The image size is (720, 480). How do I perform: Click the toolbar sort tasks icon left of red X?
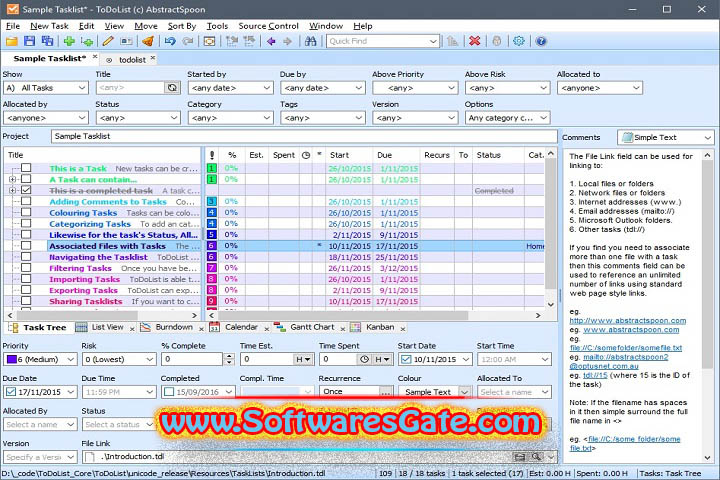click(453, 41)
